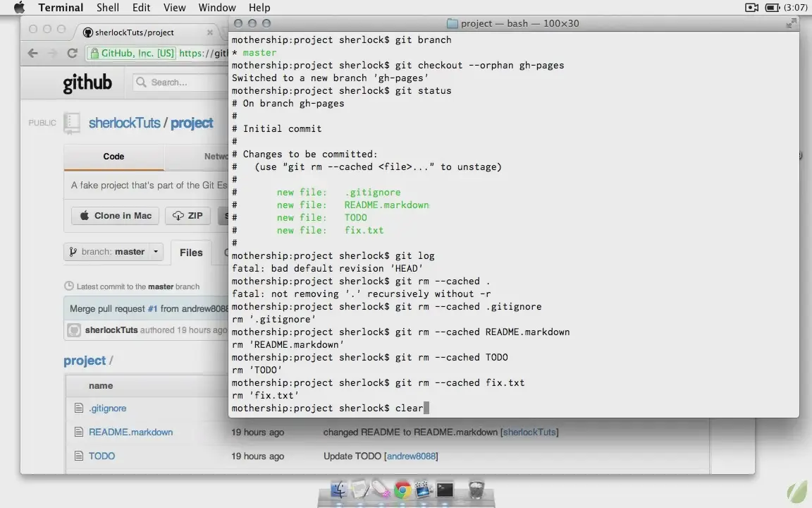
Task: Click sherlockTuts link in README commit message
Action: point(529,433)
